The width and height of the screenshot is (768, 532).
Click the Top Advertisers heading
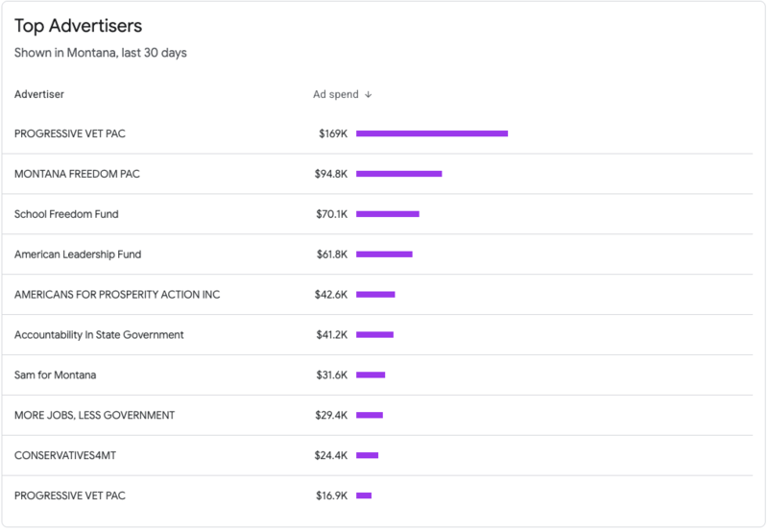point(79,26)
